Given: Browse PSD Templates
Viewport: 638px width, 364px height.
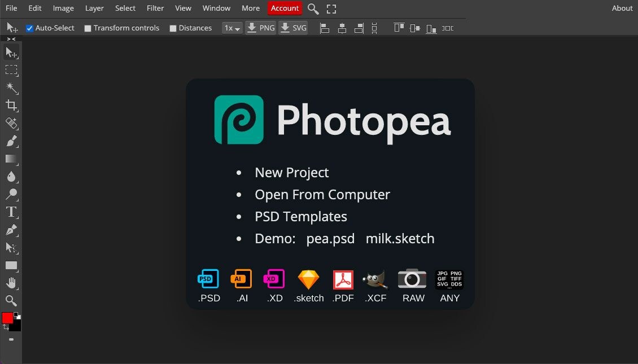Looking at the screenshot, I should 301,216.
